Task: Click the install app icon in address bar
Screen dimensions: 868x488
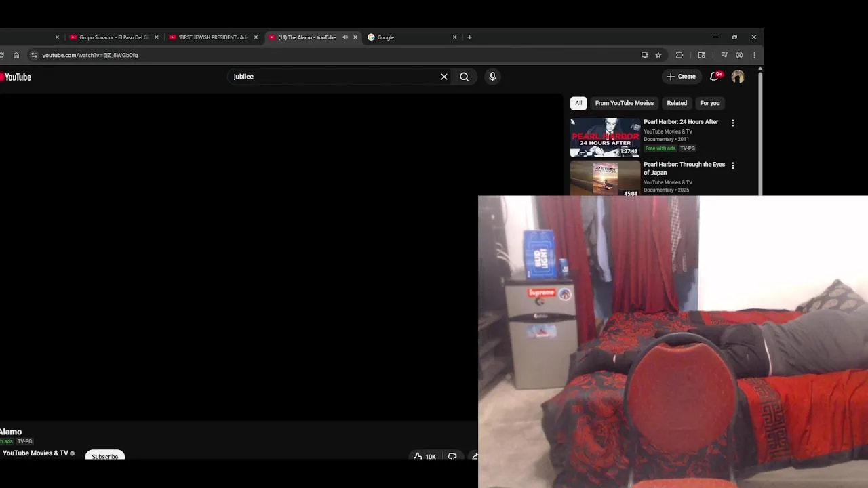Action: tap(645, 55)
